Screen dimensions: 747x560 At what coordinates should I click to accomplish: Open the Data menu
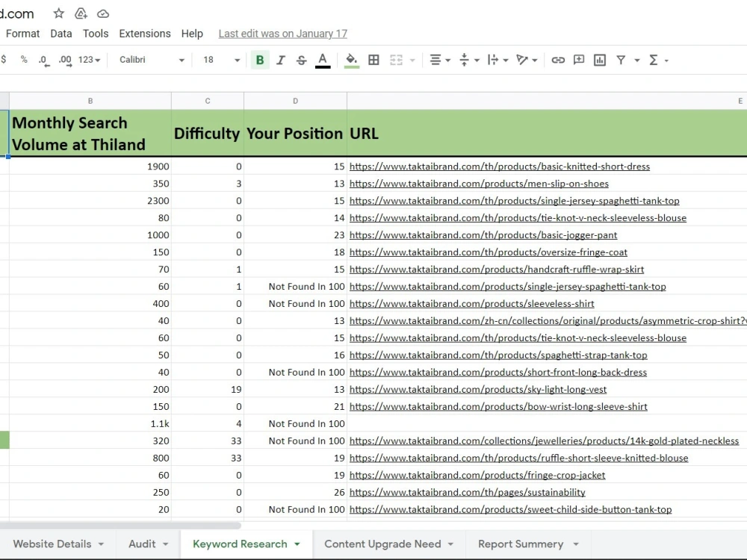click(x=61, y=34)
